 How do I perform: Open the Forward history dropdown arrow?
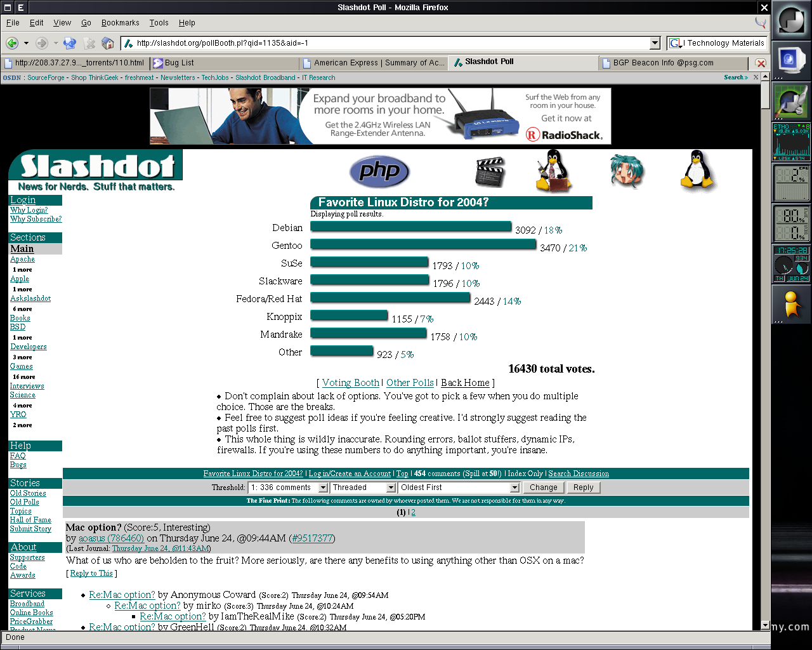click(56, 43)
